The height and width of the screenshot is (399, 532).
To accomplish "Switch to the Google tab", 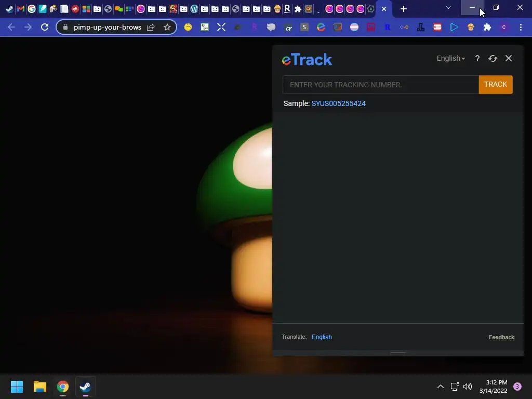I will click(x=32, y=9).
